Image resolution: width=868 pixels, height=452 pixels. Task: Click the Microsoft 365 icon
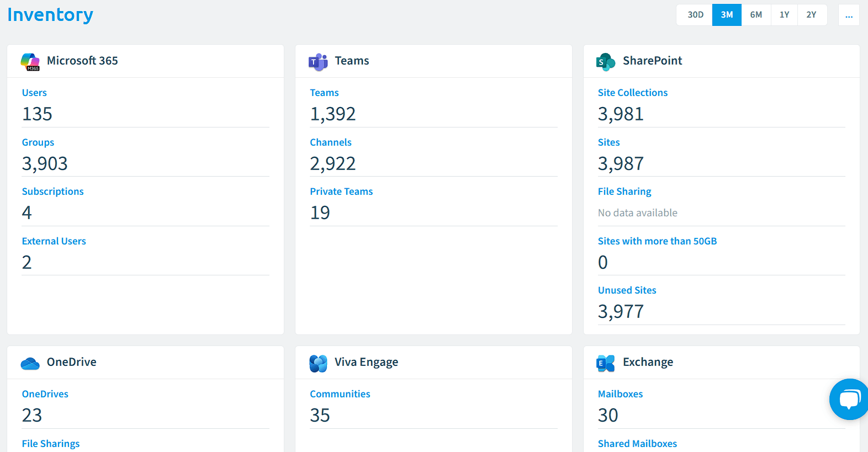click(x=30, y=62)
